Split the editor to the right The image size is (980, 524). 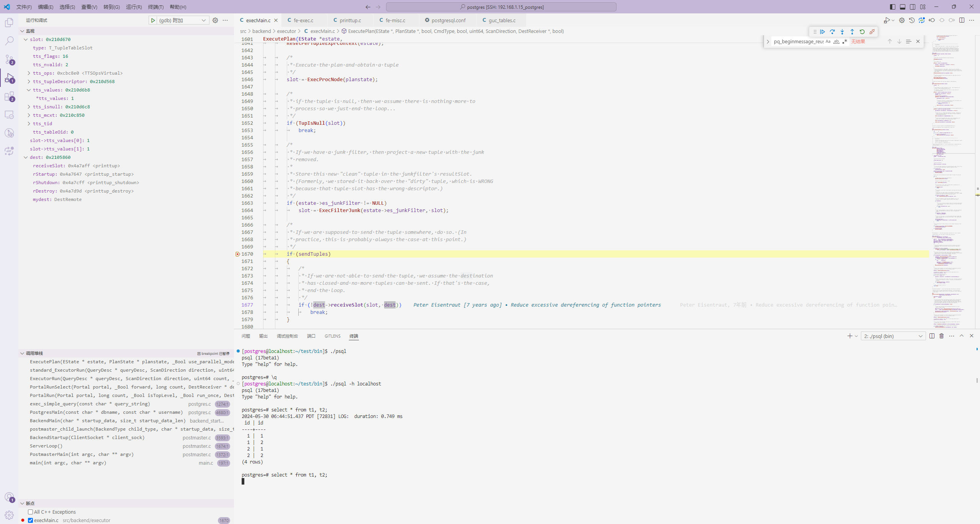(x=962, y=20)
